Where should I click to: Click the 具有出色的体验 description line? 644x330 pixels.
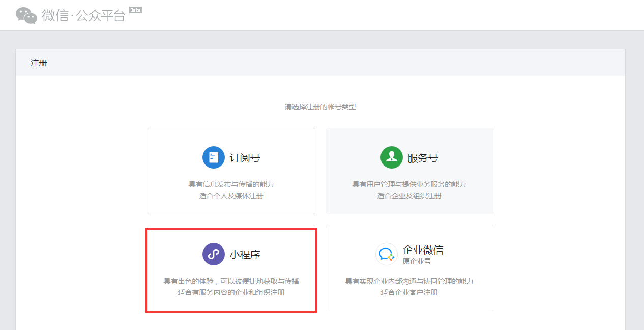(x=231, y=281)
